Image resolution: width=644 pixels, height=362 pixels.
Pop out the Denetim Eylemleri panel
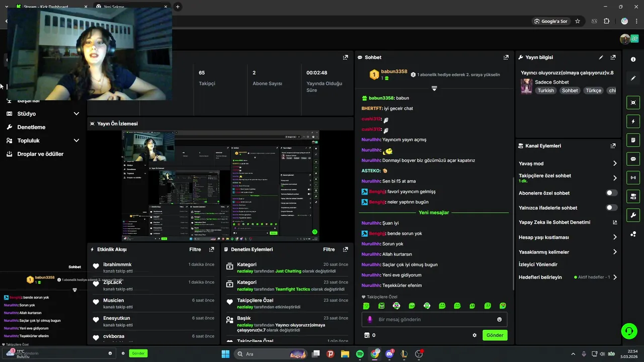pos(345,249)
